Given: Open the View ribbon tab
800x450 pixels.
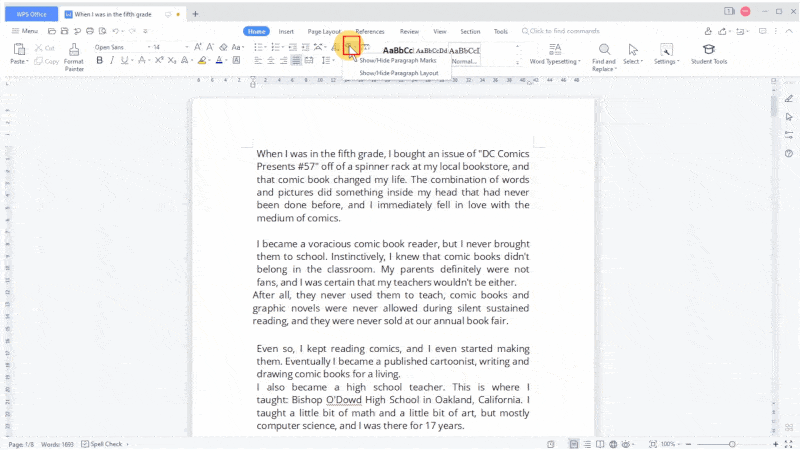Looking at the screenshot, I should (440, 32).
